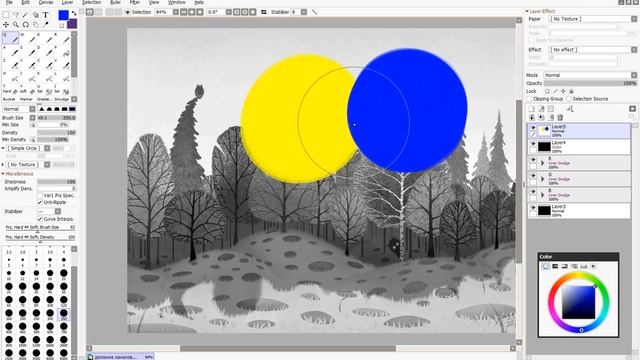This screenshot has width=640, height=360.
Task: Select the magic wand tool
Action: [25, 15]
